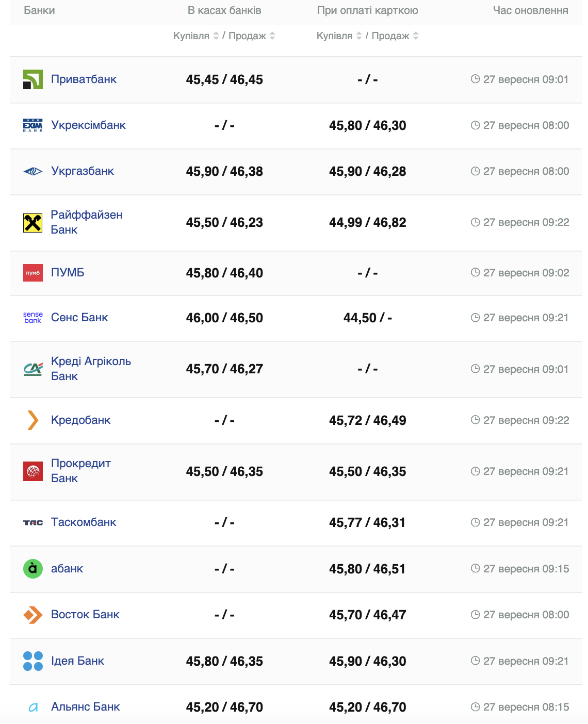
Task: Click the red ПУМБ logo icon
Action: pyautogui.click(x=33, y=273)
